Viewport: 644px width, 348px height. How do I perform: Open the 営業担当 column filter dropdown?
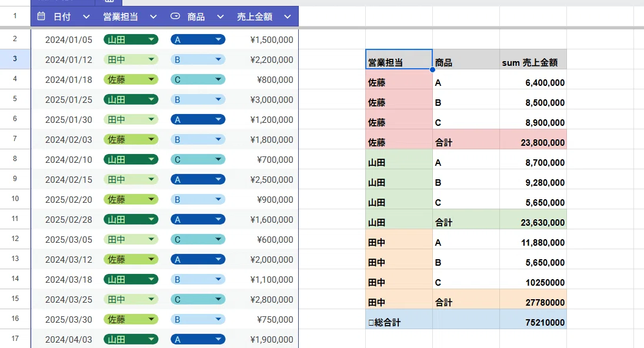[153, 17]
